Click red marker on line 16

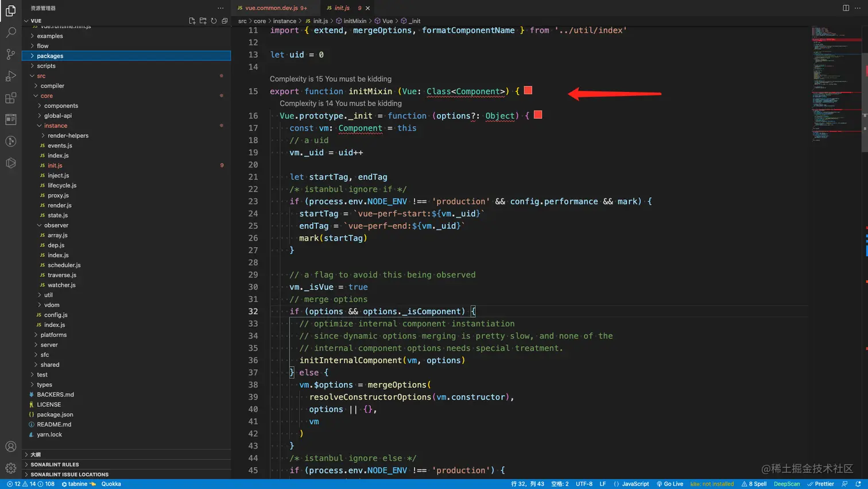538,115
